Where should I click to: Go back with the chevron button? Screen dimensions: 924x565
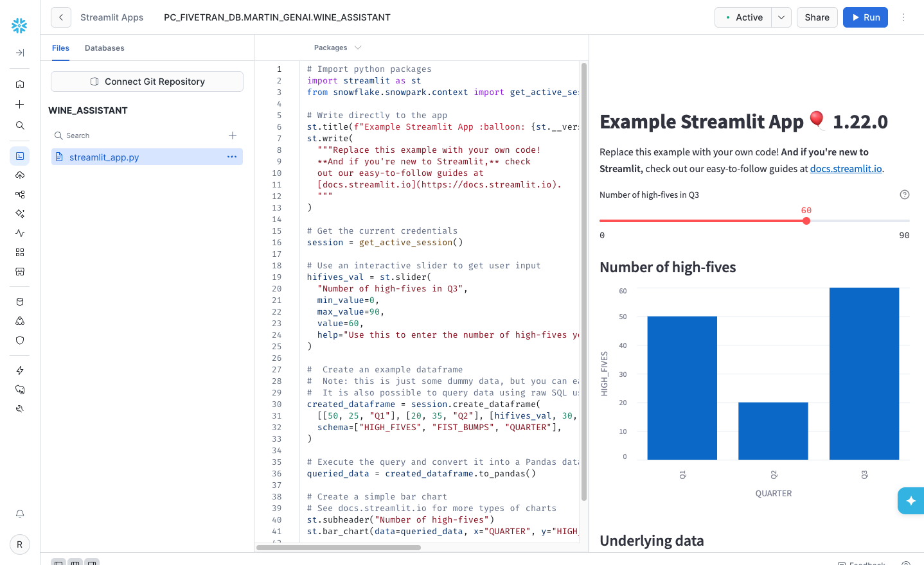coord(61,17)
